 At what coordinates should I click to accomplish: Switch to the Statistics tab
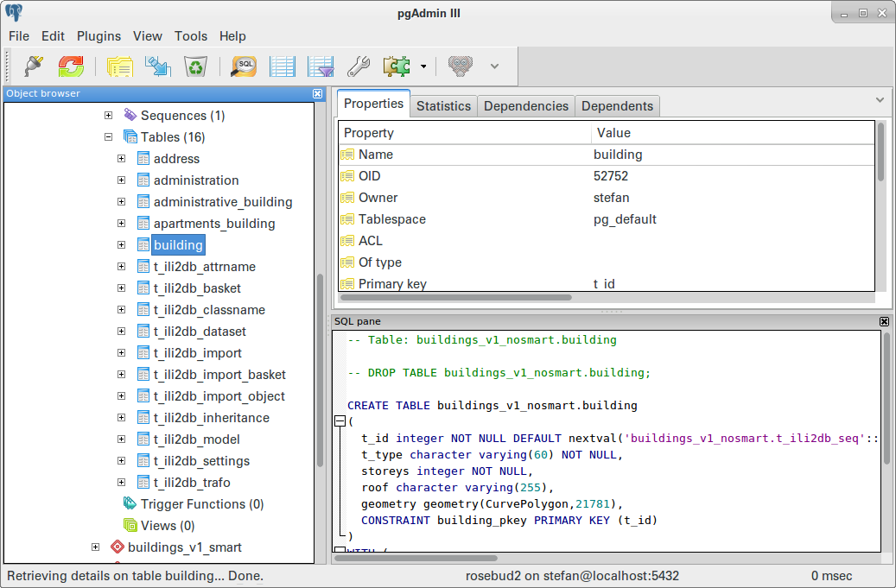[x=443, y=106]
